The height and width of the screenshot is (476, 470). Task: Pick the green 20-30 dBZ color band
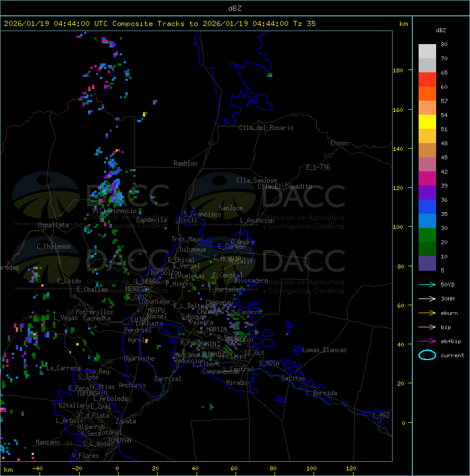tap(427, 235)
